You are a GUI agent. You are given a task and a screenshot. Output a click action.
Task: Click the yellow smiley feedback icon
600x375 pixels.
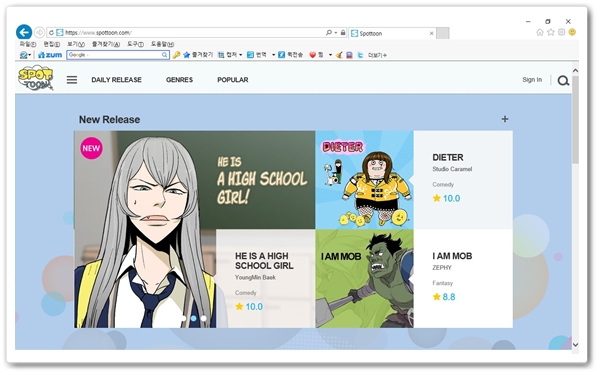click(572, 33)
